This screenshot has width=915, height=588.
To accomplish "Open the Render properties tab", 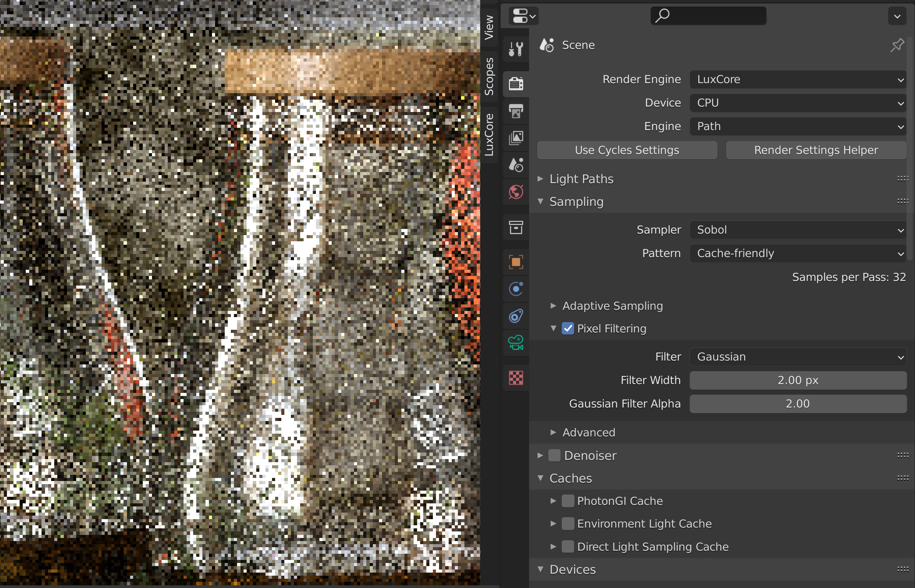I will point(516,84).
